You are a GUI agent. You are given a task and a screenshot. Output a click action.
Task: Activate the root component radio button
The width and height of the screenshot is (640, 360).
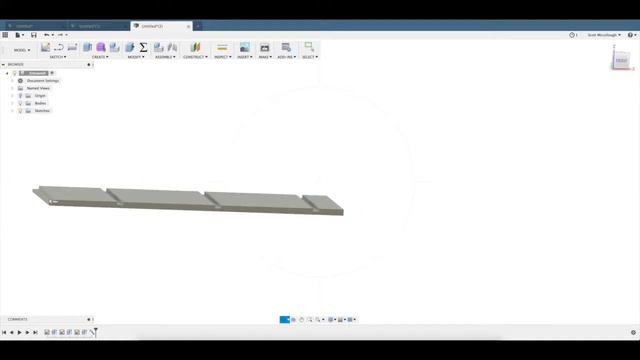click(x=52, y=73)
